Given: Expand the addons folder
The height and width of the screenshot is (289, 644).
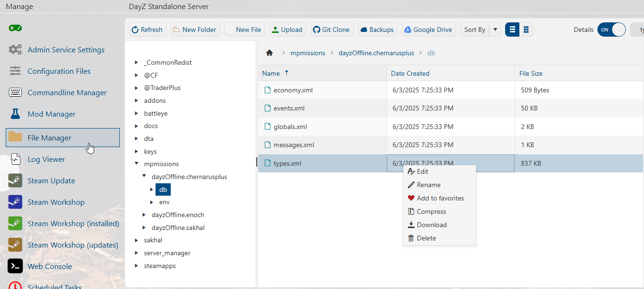Looking at the screenshot, I should 137,100.
